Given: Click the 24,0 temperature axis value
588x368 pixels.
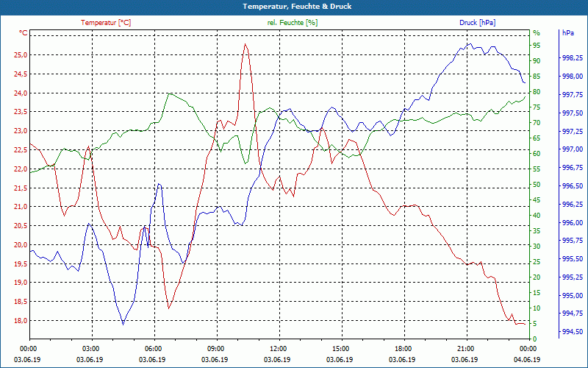Looking at the screenshot, I should [21, 93].
